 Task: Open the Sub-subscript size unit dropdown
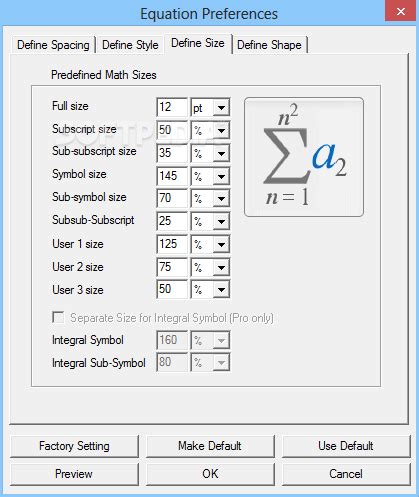point(210,153)
